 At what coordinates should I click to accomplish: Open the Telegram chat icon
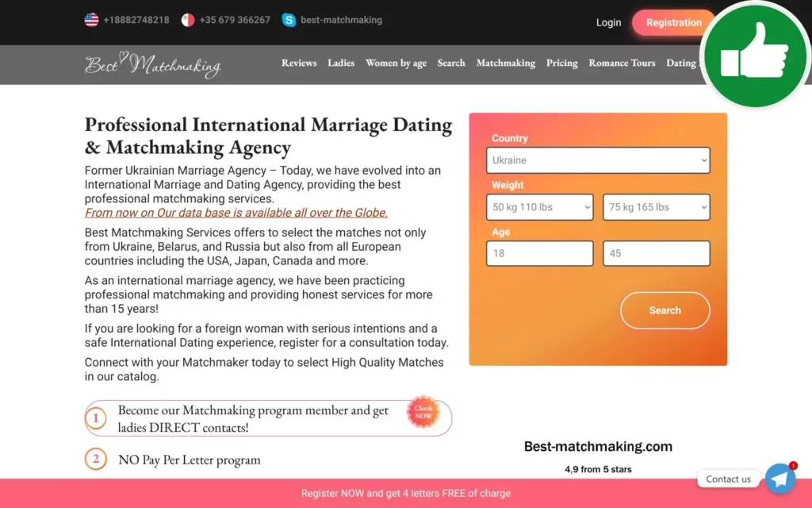(780, 479)
